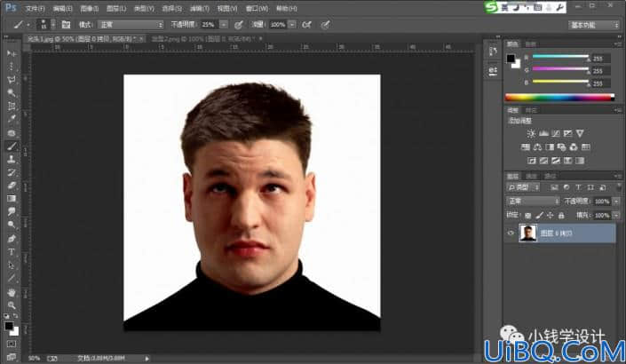The image size is (626, 364).
Task: Select the Pen tool
Action: click(12, 239)
